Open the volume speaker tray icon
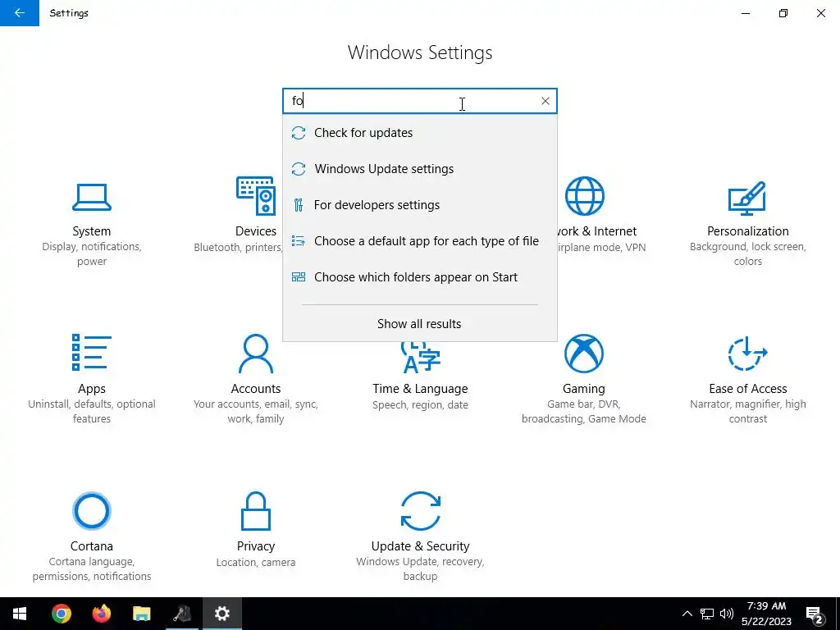The image size is (840, 630). [x=727, y=614]
